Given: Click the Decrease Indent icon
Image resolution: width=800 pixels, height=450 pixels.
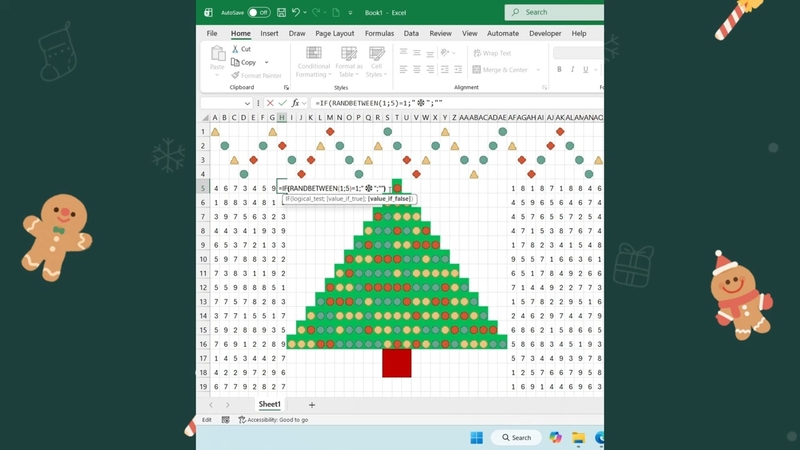Looking at the screenshot, I should click(x=445, y=69).
